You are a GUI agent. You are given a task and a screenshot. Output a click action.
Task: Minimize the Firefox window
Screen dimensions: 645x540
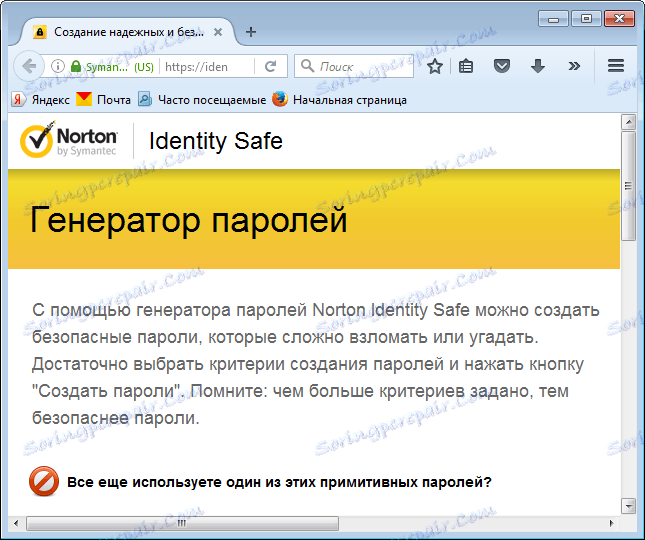pyautogui.click(x=553, y=19)
